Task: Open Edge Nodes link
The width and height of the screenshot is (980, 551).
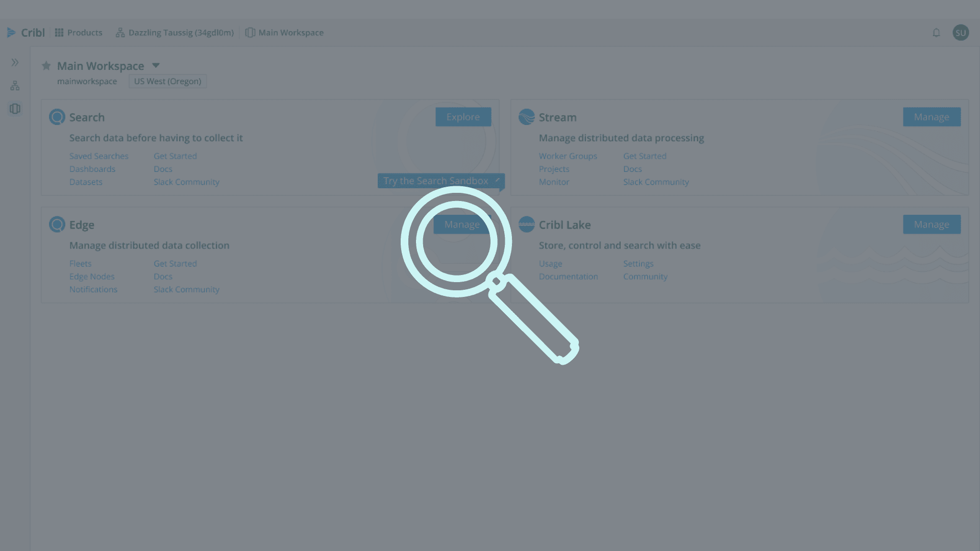Action: pos(92,277)
